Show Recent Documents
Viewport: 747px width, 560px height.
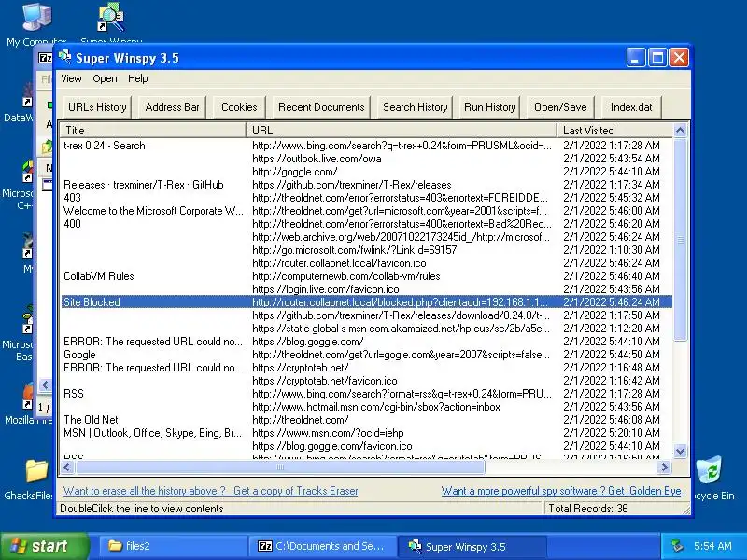[x=321, y=107]
